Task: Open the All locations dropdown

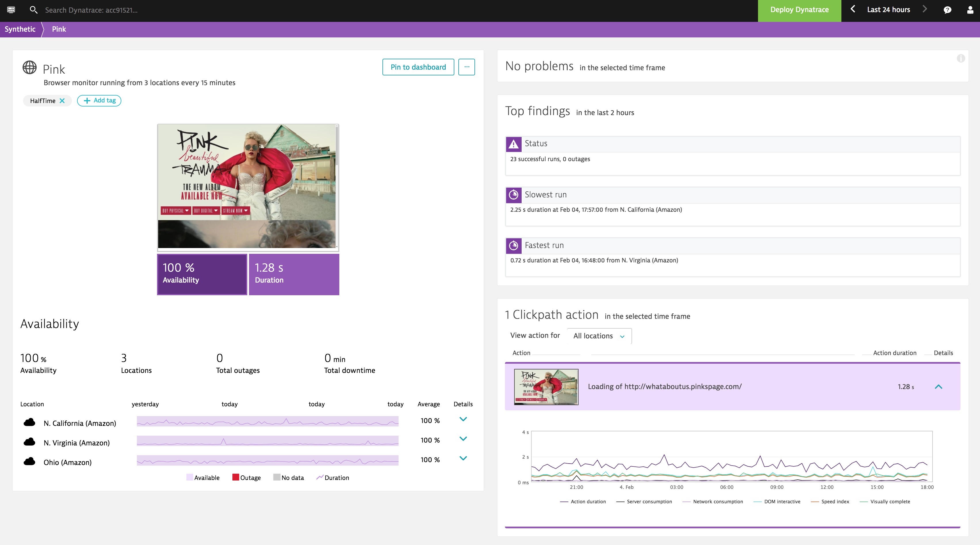Action: click(x=599, y=336)
